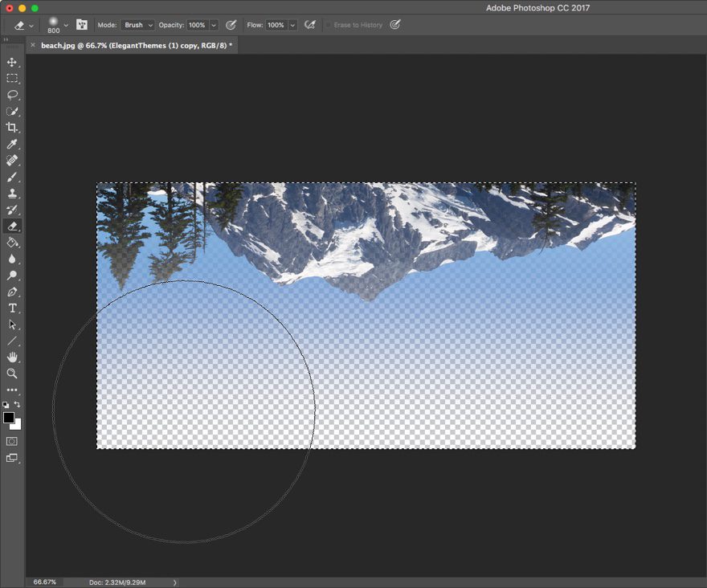The width and height of the screenshot is (707, 588).
Task: Open the Opacity dropdown arrow
Action: [x=211, y=25]
